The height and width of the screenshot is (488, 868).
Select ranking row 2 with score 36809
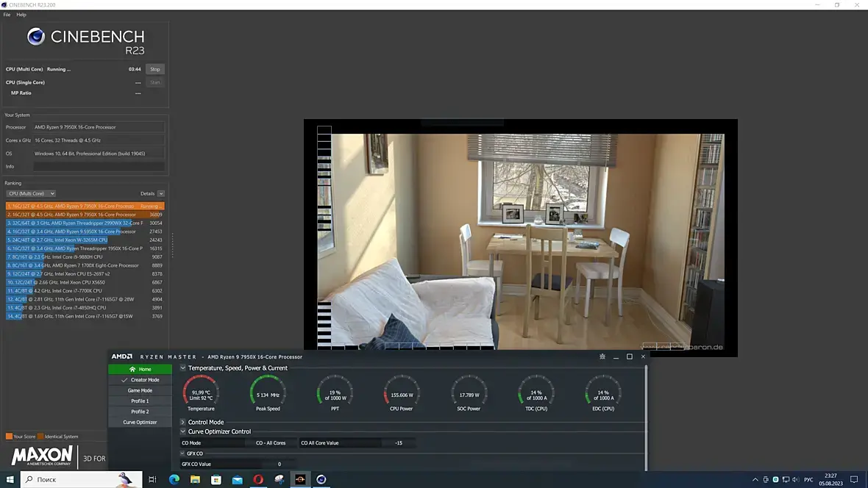click(85, 215)
